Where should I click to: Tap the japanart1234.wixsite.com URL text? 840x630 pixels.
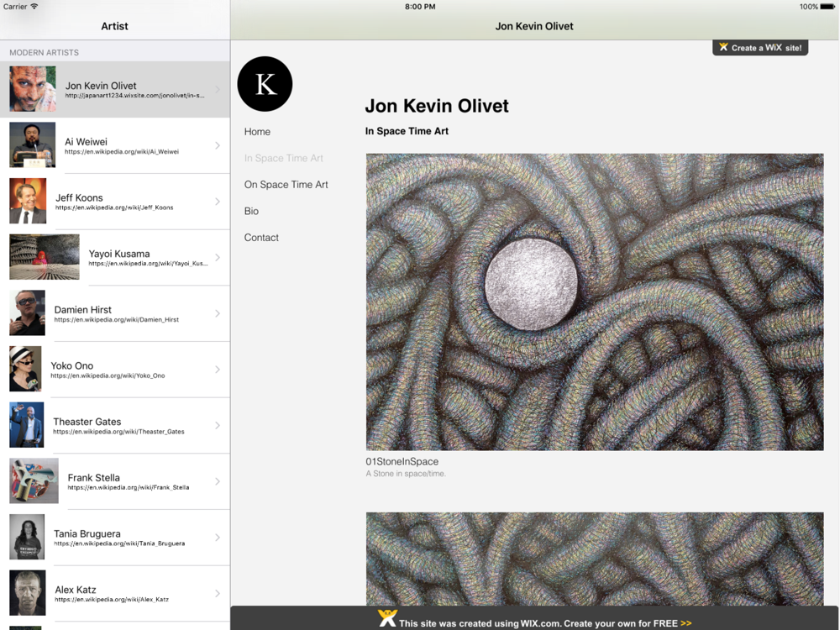134,96
